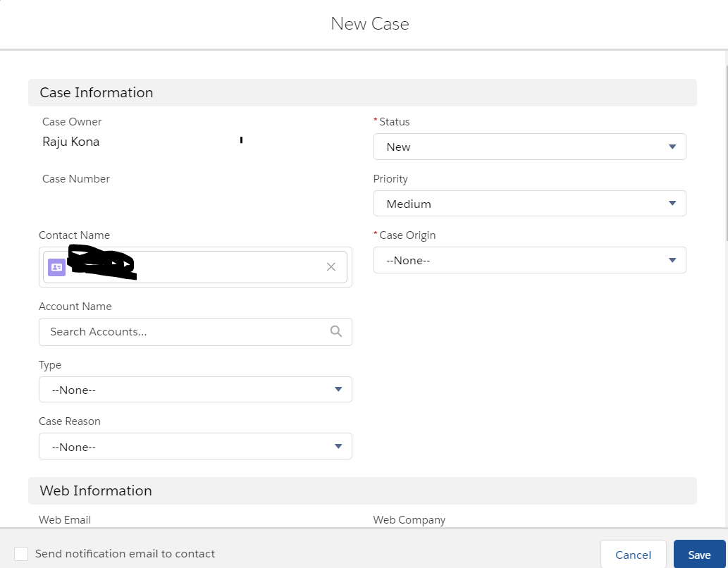Enable Send notification email to contact checkbox
Image resolution: width=728 pixels, height=568 pixels.
pos(21,554)
